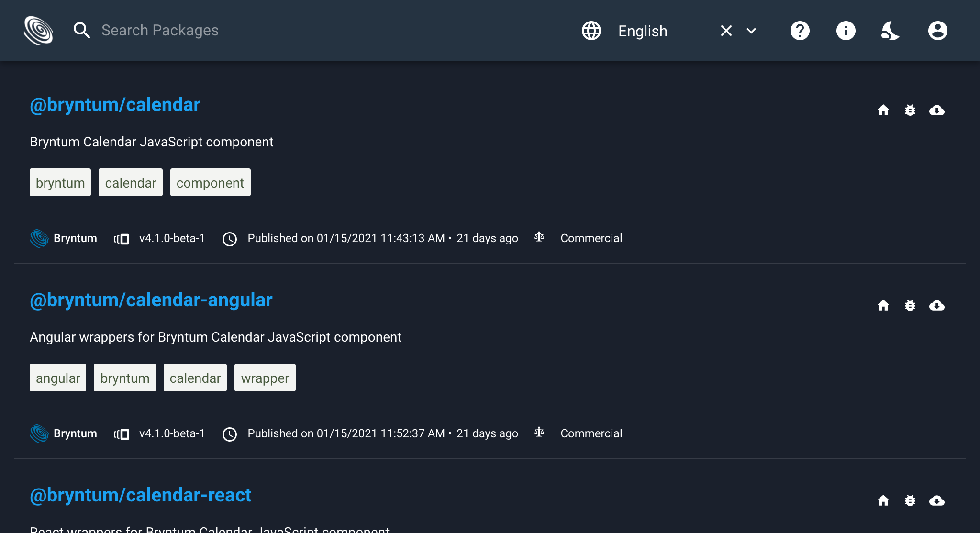Click license scale icon in calendar-angular row
980x533 pixels.
tap(539, 432)
